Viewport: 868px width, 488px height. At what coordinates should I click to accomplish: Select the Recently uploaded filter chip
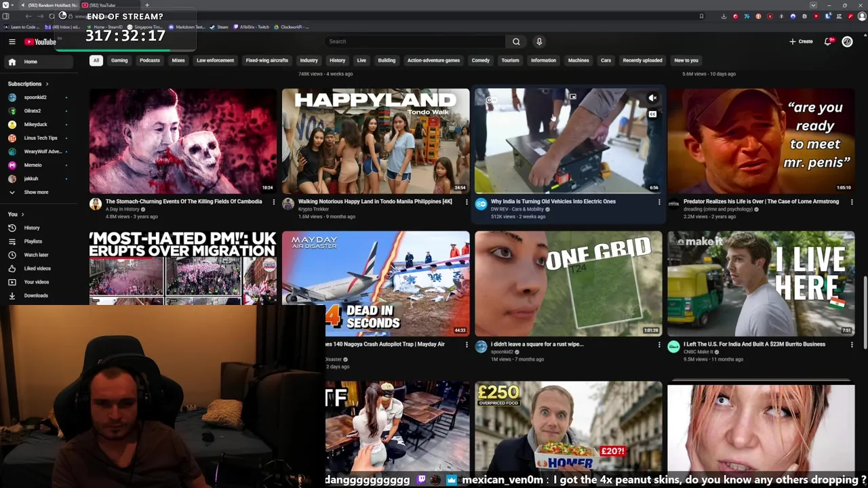[642, 60]
